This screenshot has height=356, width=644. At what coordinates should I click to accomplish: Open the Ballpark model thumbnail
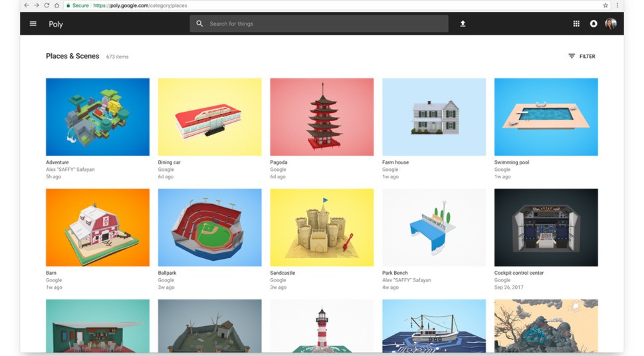[209, 228]
